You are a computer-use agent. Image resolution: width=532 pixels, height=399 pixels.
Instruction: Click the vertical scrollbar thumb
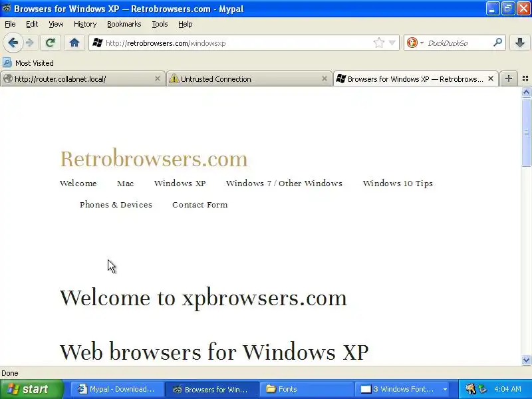pyautogui.click(x=526, y=132)
